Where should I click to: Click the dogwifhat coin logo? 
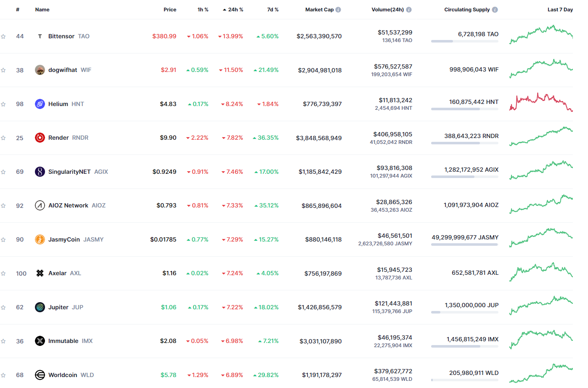(40, 70)
